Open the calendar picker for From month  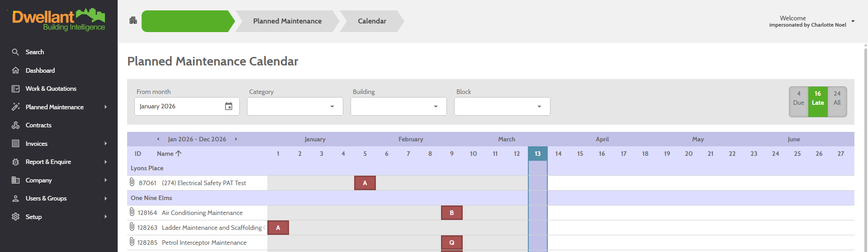click(229, 106)
